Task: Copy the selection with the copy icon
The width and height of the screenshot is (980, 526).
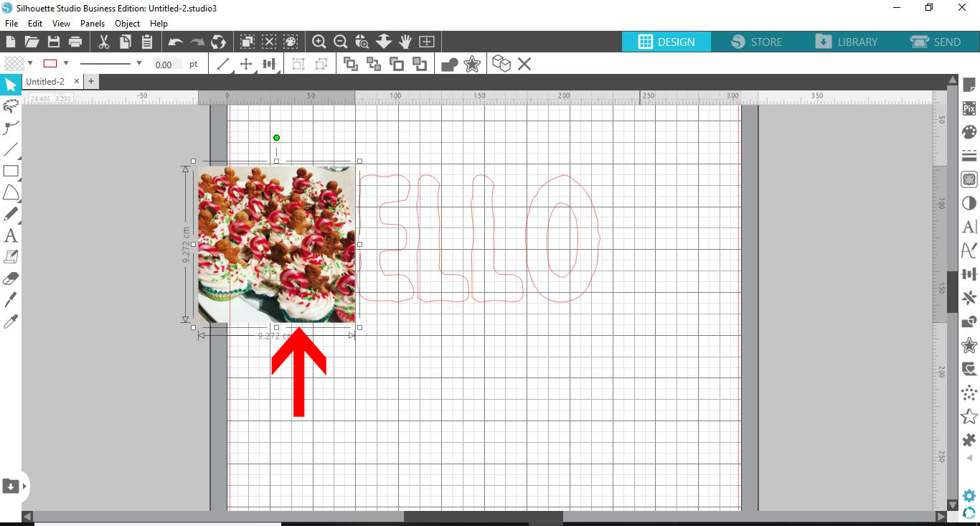Action: coord(125,42)
